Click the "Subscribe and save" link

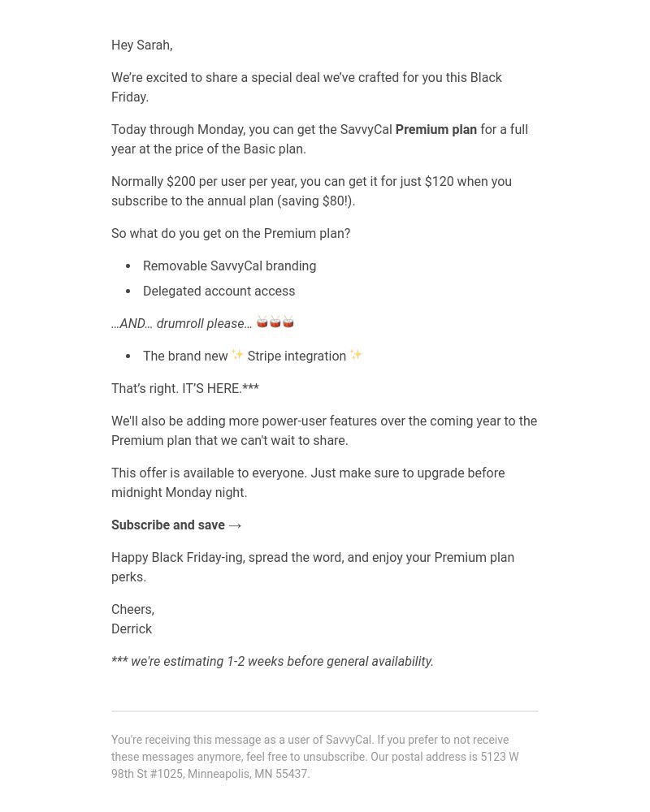pos(168,525)
